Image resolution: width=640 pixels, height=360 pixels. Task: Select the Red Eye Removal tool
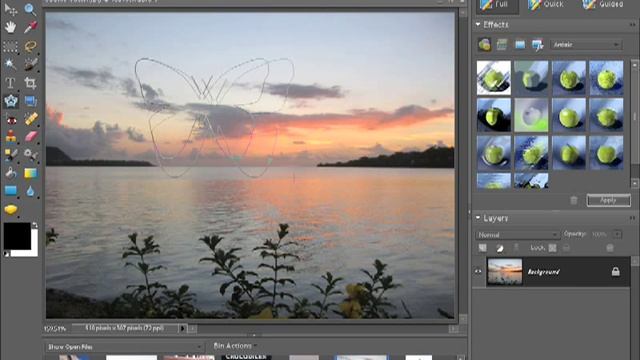click(10, 119)
